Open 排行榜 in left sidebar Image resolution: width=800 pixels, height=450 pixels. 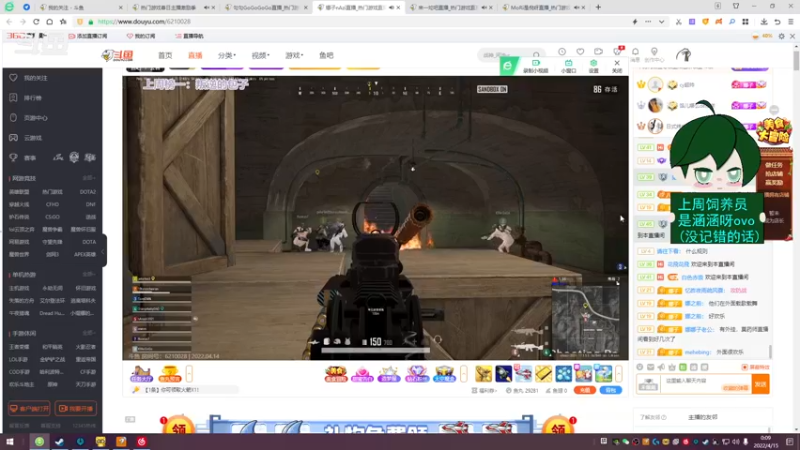pyautogui.click(x=33, y=98)
